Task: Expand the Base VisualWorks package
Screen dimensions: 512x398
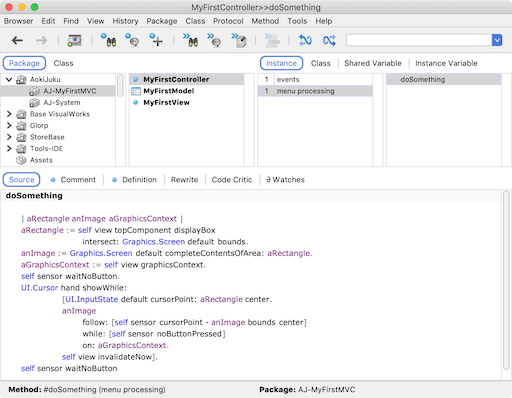Action: (9, 114)
